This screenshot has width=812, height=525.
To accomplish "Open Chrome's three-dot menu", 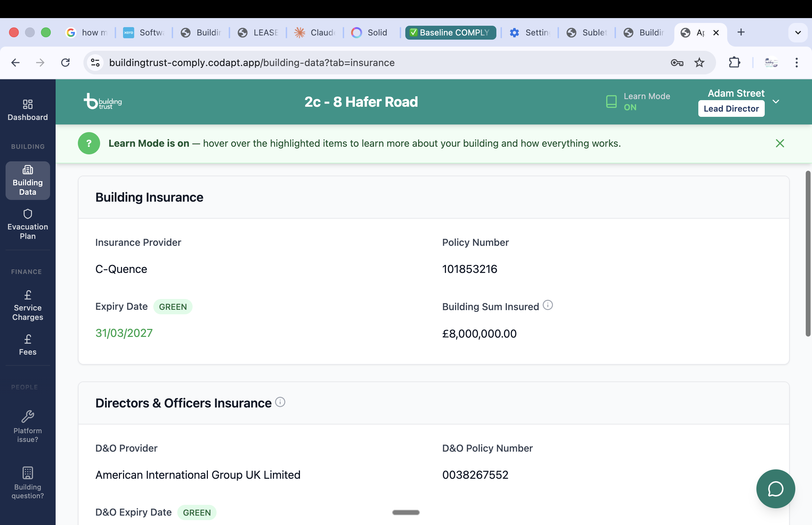I will pyautogui.click(x=797, y=63).
